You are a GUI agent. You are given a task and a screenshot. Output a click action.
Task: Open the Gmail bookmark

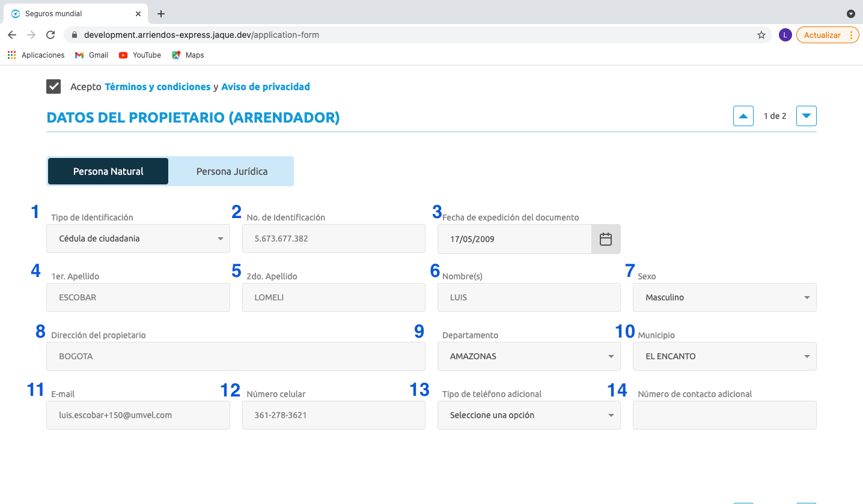[91, 55]
